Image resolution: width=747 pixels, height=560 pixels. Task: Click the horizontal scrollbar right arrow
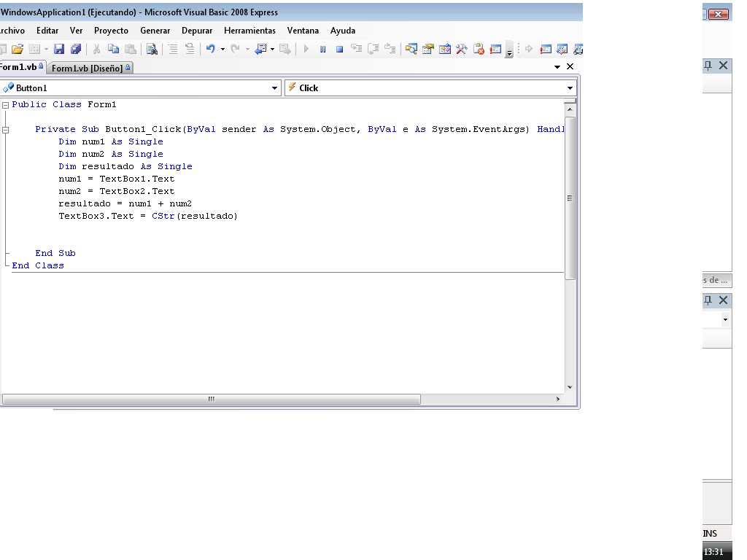click(557, 400)
